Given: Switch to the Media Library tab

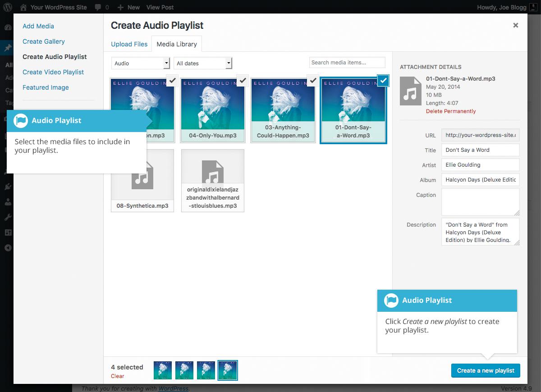Looking at the screenshot, I should pos(177,44).
